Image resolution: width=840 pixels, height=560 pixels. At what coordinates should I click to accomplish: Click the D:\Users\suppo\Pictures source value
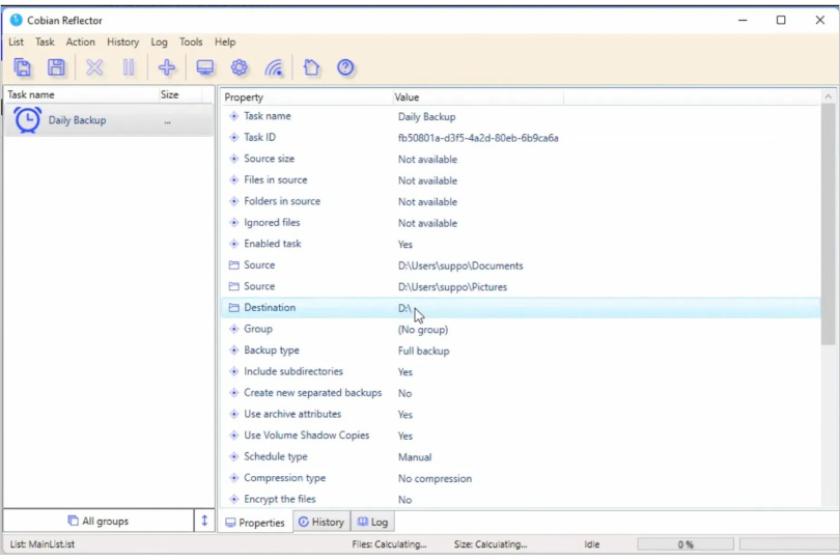pyautogui.click(x=452, y=287)
